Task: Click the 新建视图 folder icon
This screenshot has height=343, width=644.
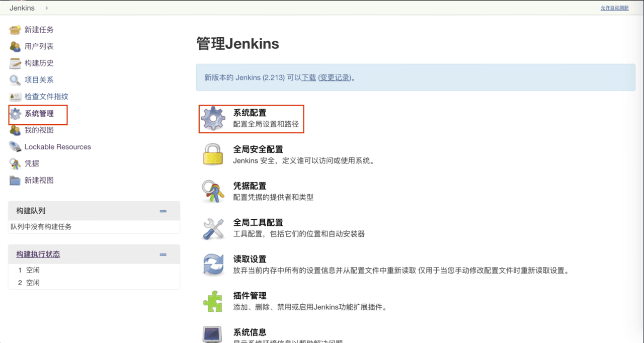Action: click(x=15, y=180)
